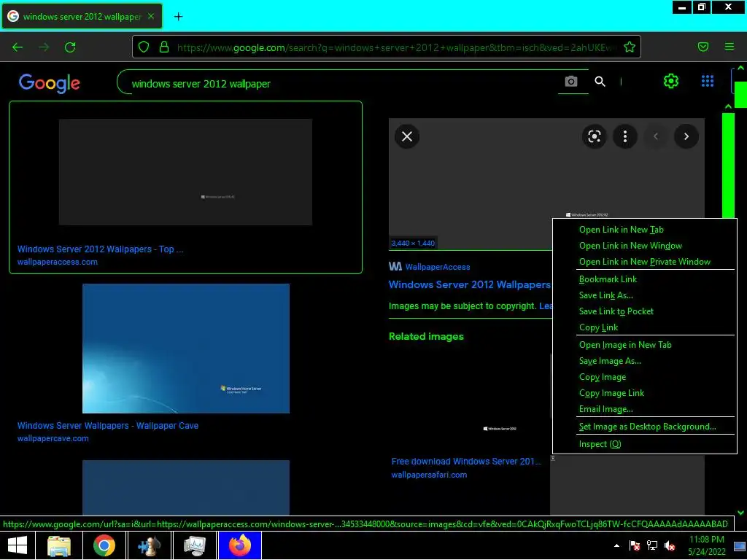Viewport: 747px width, 560px height.
Task: Bookmark this page with the star
Action: [630, 47]
